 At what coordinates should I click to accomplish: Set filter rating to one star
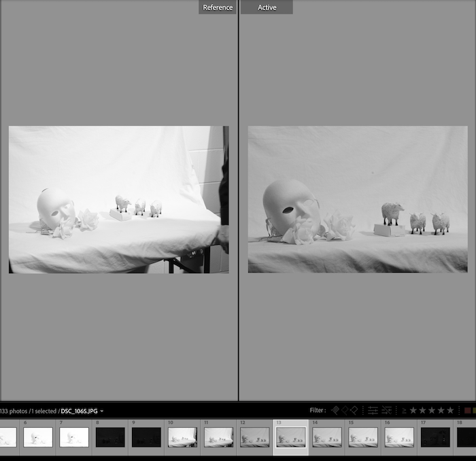tap(413, 410)
